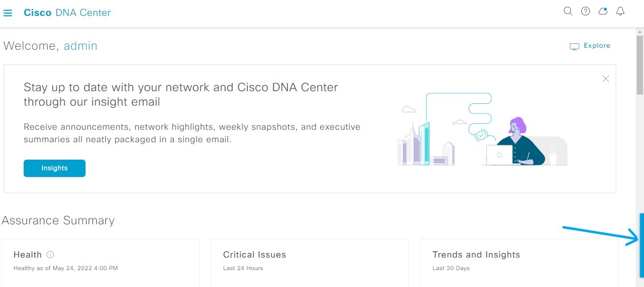Click the Cisco DNA Center logo
Screen dimensions: 644x287
67,13
